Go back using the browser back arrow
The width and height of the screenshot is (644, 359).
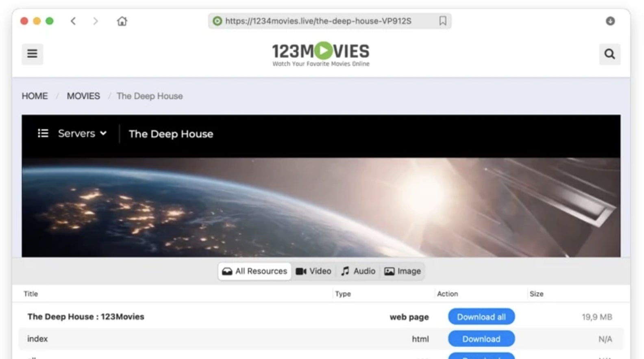click(73, 21)
